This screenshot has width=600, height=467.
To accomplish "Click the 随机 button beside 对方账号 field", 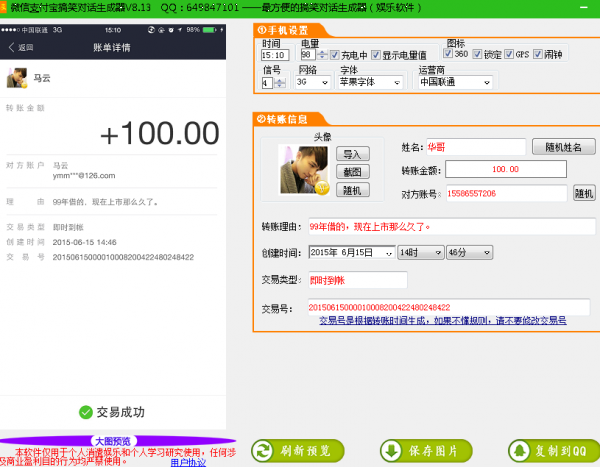I will [584, 193].
